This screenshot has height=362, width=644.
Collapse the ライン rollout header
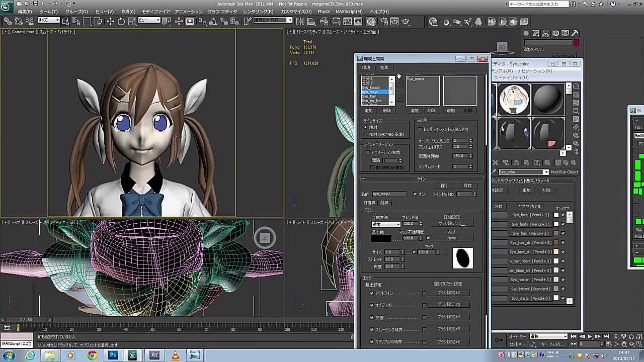[x=421, y=179]
